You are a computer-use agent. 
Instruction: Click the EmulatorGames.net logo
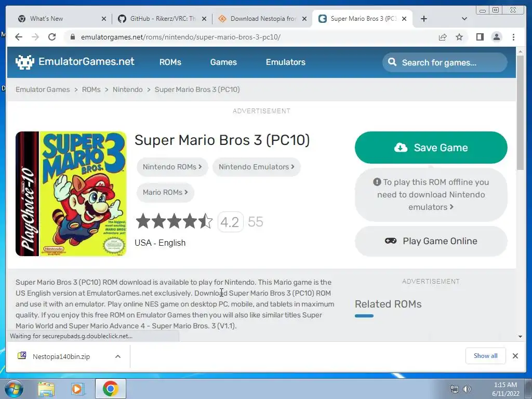tap(75, 62)
